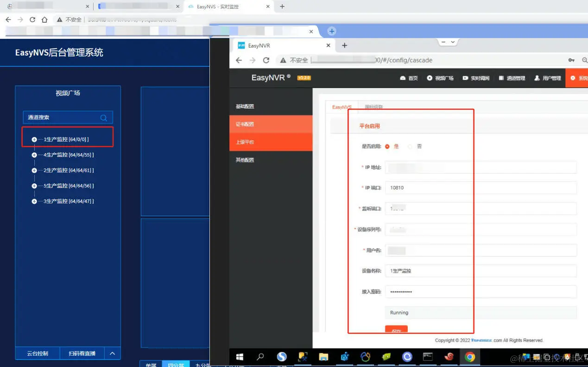Viewport: 588px width, 367px height.
Task: Open 用户管理 in EasyNVR navbar
Action: pyautogui.click(x=547, y=78)
